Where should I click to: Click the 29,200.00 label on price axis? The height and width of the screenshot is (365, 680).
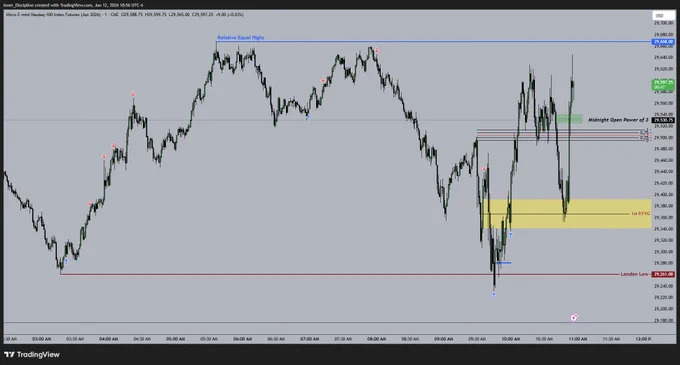[664, 309]
